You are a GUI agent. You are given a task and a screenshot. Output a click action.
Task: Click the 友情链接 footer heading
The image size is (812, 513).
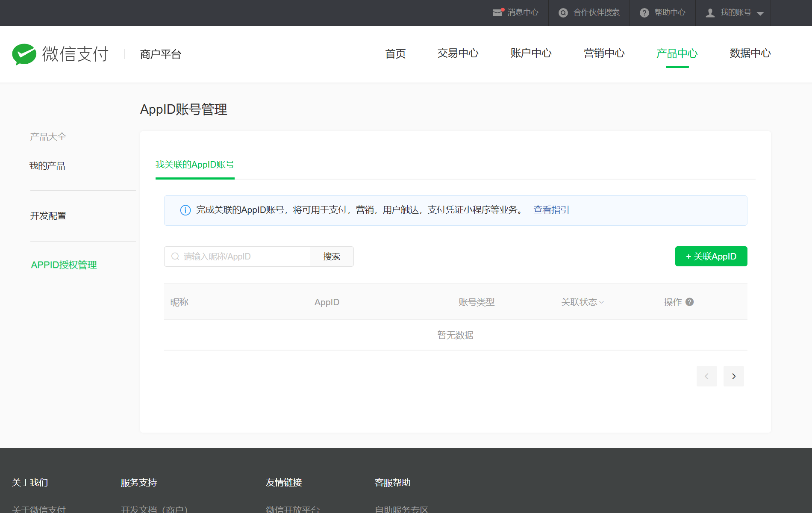pyautogui.click(x=284, y=483)
